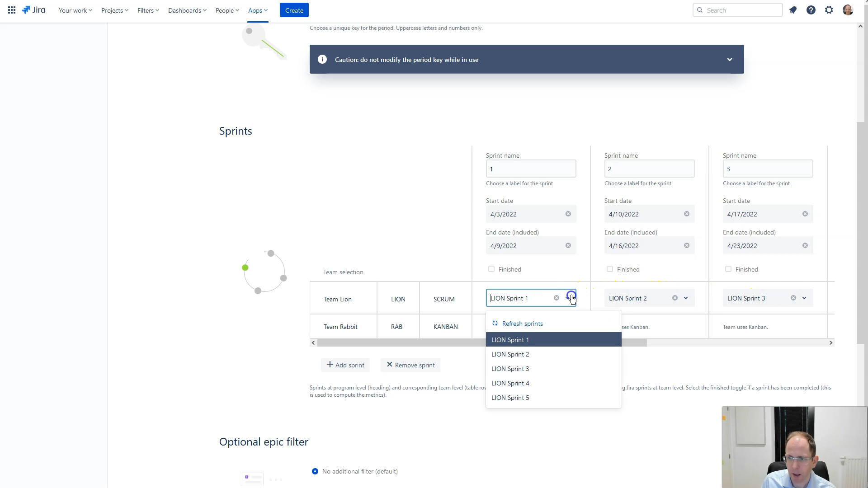Click the Remove sprint button

[x=410, y=365]
